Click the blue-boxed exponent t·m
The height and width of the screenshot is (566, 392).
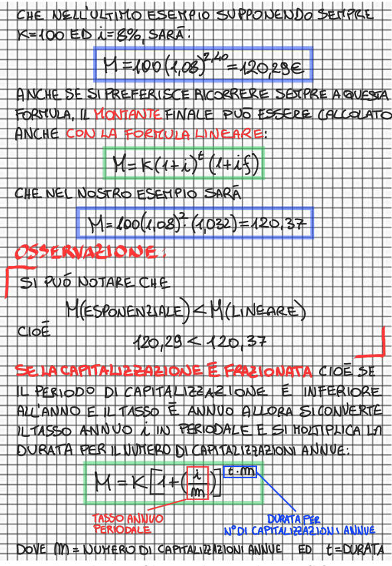pyautogui.click(x=240, y=472)
